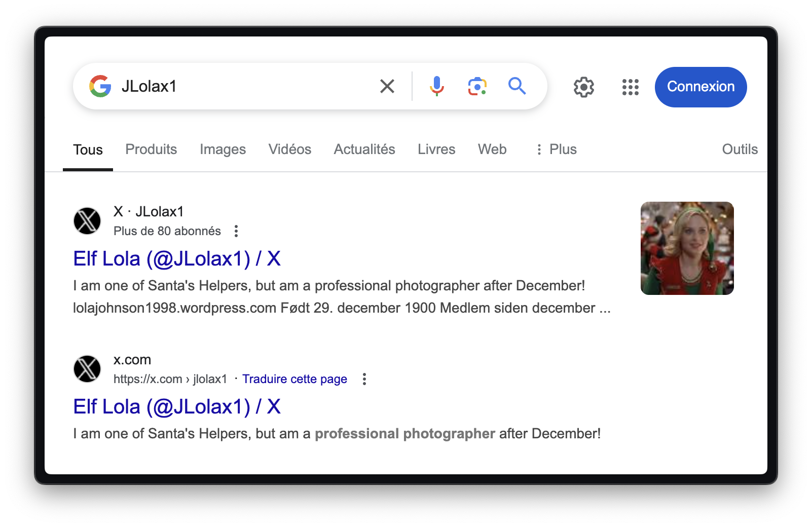The width and height of the screenshot is (812, 527).
Task: Clear the search query with the X icon
Action: 387,86
